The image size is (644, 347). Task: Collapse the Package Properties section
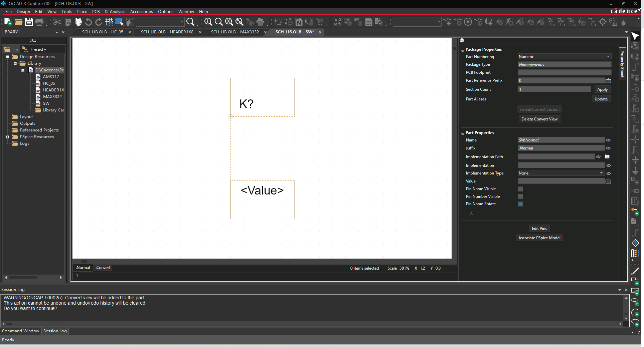[463, 50]
